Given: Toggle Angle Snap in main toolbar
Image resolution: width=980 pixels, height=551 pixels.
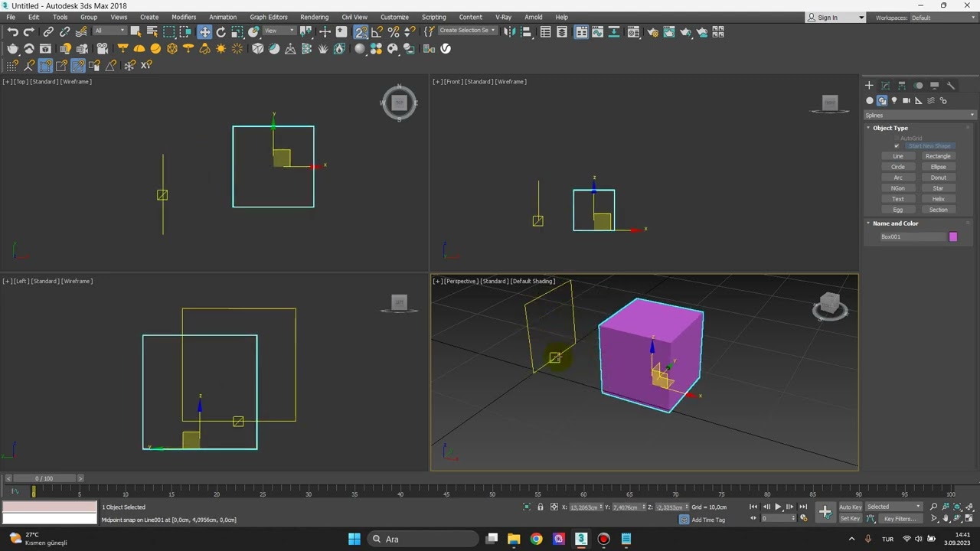Looking at the screenshot, I should (377, 31).
